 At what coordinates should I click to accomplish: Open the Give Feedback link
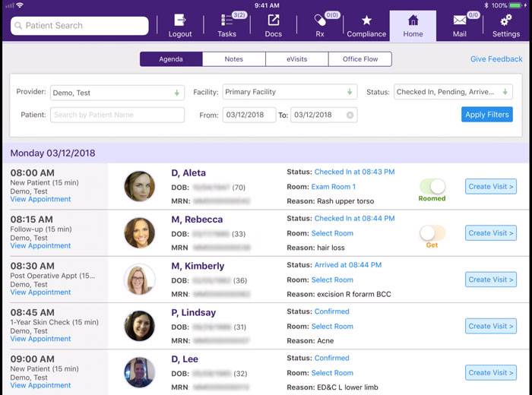496,59
